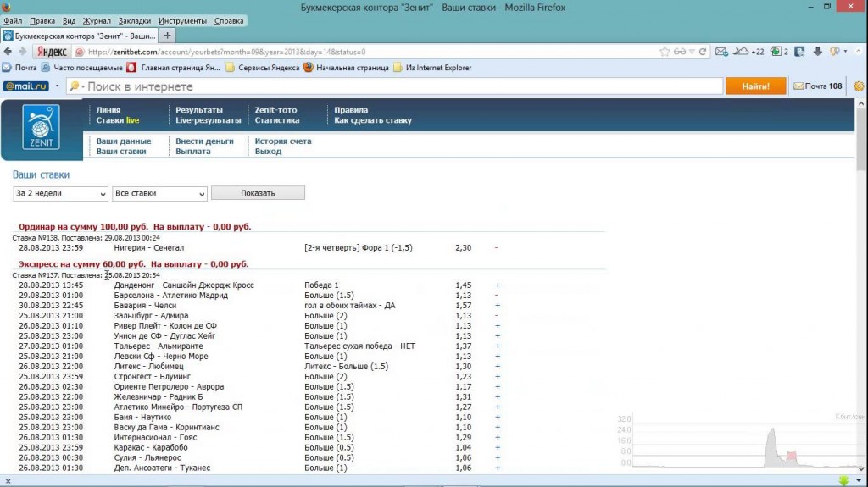
Task: Click the ZENIT logo
Action: click(x=41, y=127)
